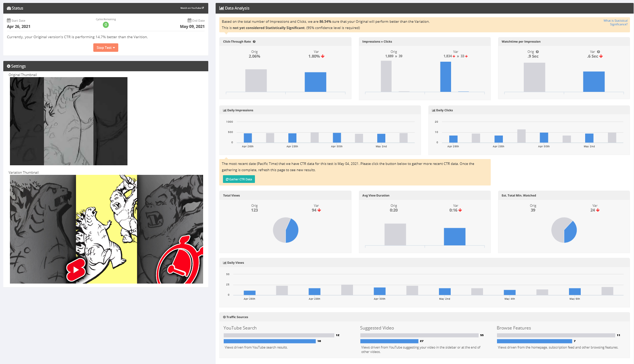Select the Original Thumbnail image
Image resolution: width=634 pixels, height=364 pixels.
click(x=69, y=121)
